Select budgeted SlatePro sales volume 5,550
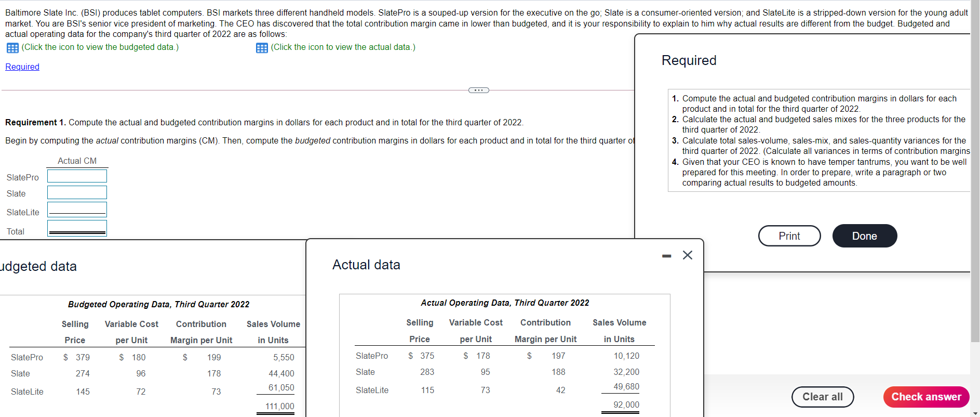 pyautogui.click(x=284, y=357)
